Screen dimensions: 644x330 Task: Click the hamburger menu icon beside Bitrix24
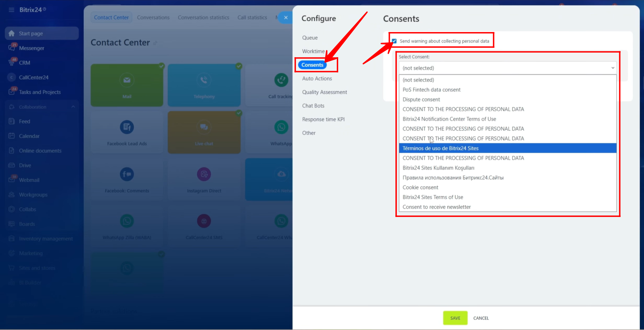point(12,10)
